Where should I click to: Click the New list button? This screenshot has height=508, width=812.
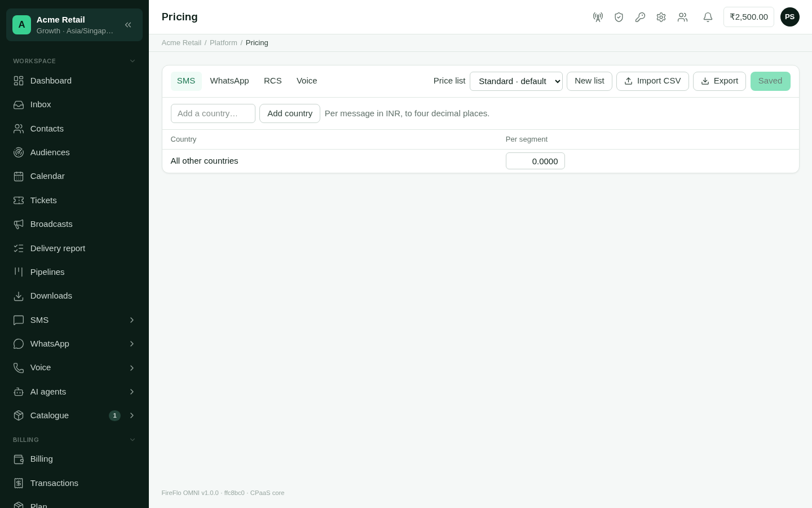coord(589,81)
